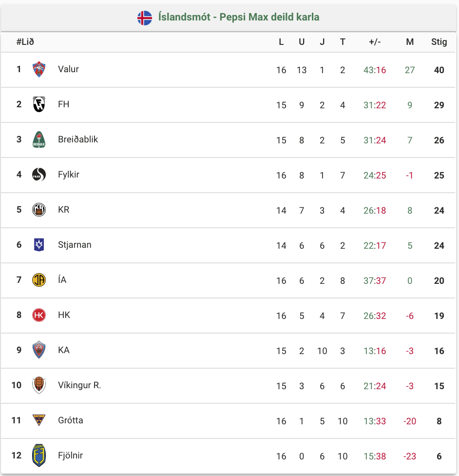Viewport: 459px width, 476px height.
Task: Click the Grótta triangular crest
Action: 39,420
